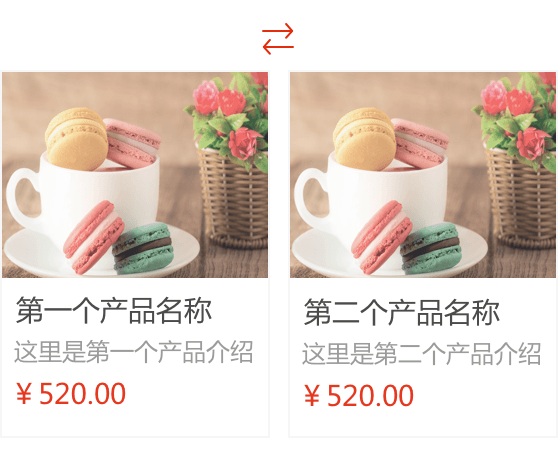560x460 pixels.
Task: Select the left-pointing arrow of swap icon
Action: point(278,47)
